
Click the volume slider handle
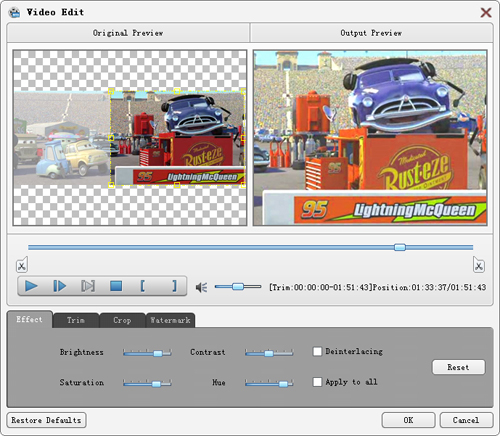pyautogui.click(x=238, y=286)
